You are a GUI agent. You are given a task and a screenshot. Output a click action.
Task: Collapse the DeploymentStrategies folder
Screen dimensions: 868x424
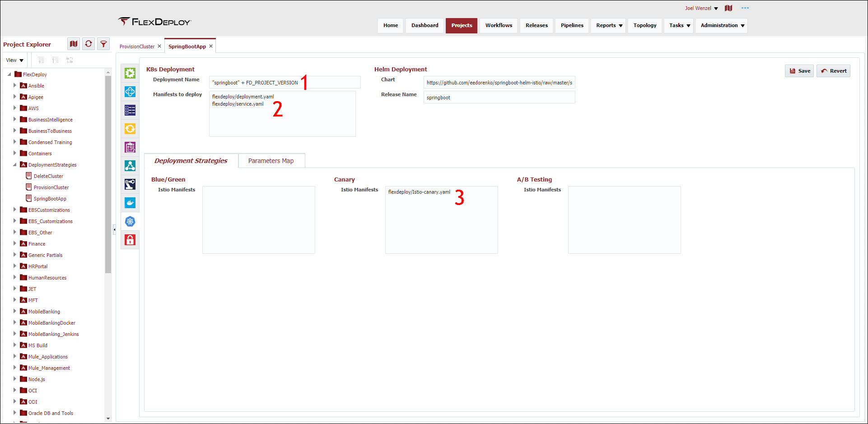(x=15, y=165)
